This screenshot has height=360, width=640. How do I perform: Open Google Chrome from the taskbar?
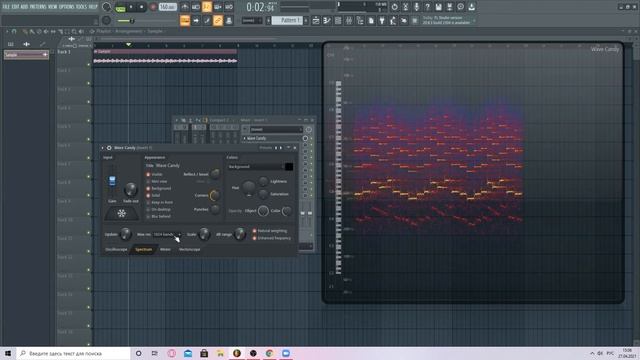(x=269, y=353)
